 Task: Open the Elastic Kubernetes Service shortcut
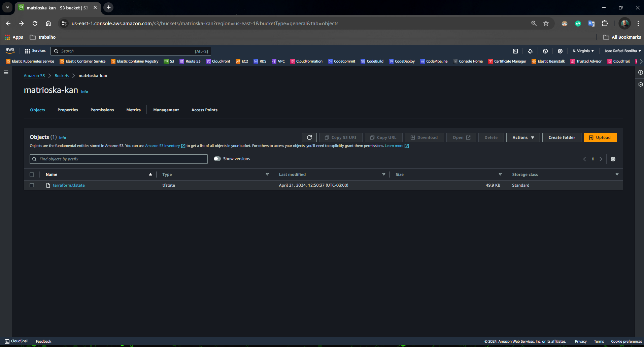(30, 61)
